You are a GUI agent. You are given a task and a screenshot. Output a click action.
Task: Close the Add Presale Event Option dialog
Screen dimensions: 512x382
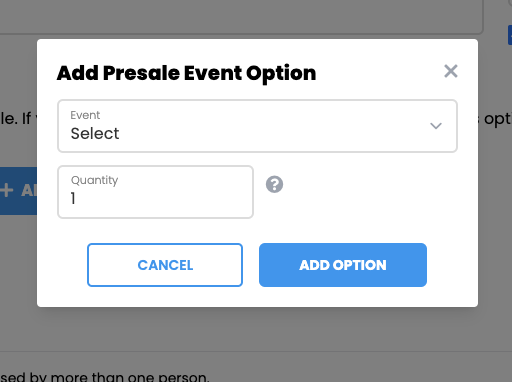(x=451, y=71)
